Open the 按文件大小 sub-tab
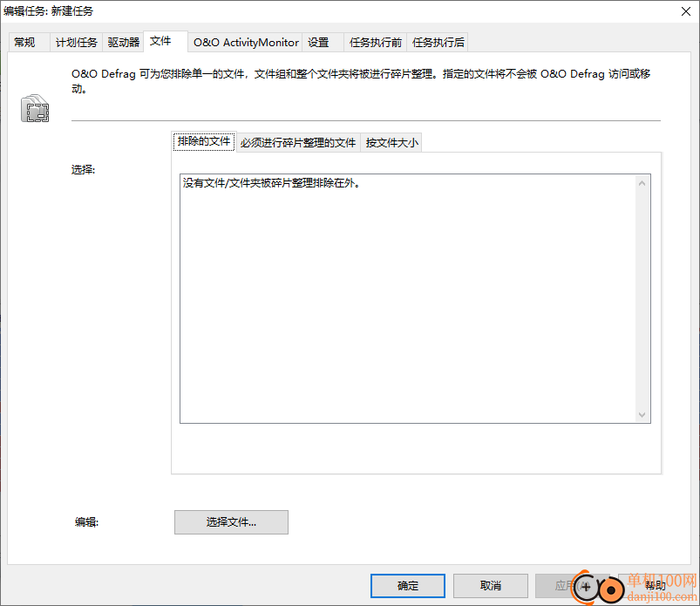This screenshot has width=700, height=606. click(391, 143)
